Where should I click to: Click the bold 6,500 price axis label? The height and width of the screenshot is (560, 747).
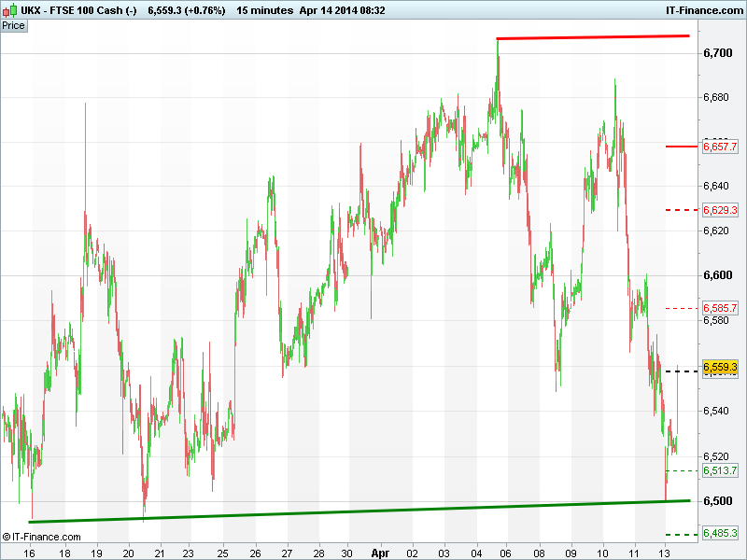(717, 501)
